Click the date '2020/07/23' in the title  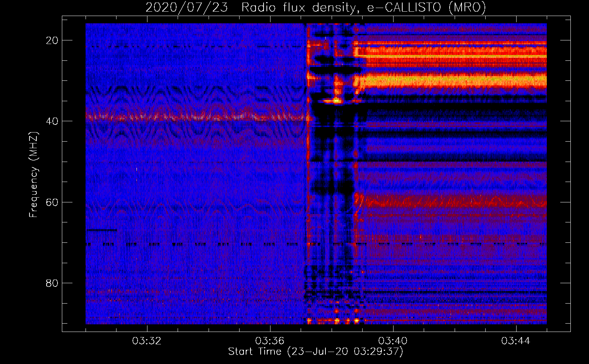[187, 7]
